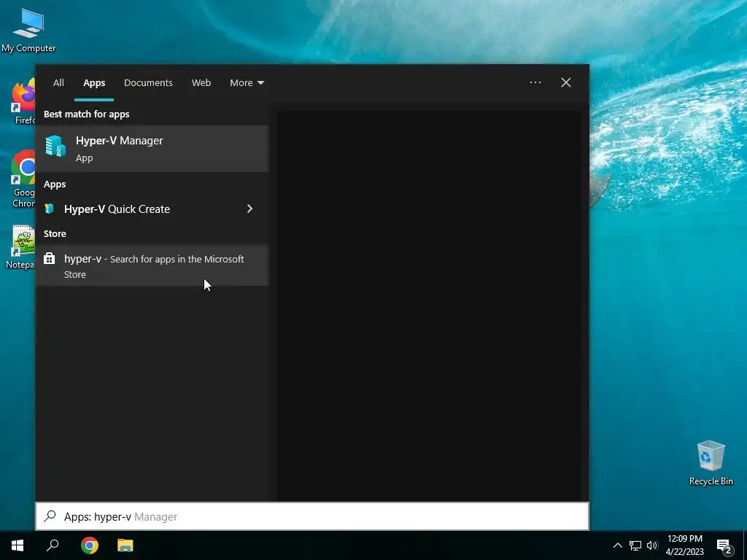Switch to the Web tab
747x560 pixels.
pos(201,83)
